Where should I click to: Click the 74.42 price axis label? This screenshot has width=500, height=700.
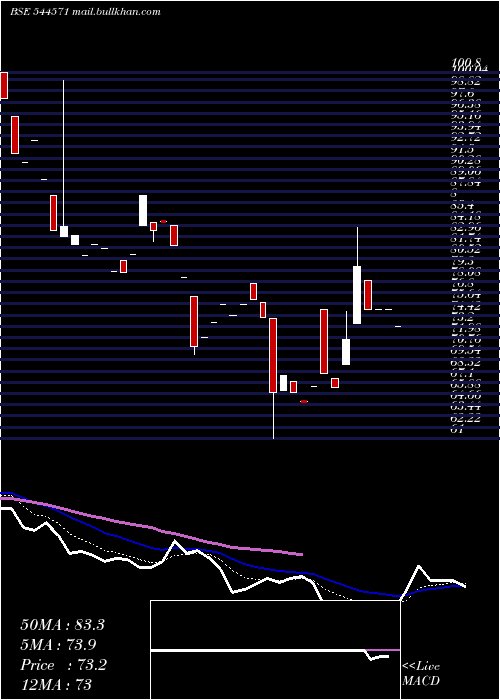[x=465, y=307]
